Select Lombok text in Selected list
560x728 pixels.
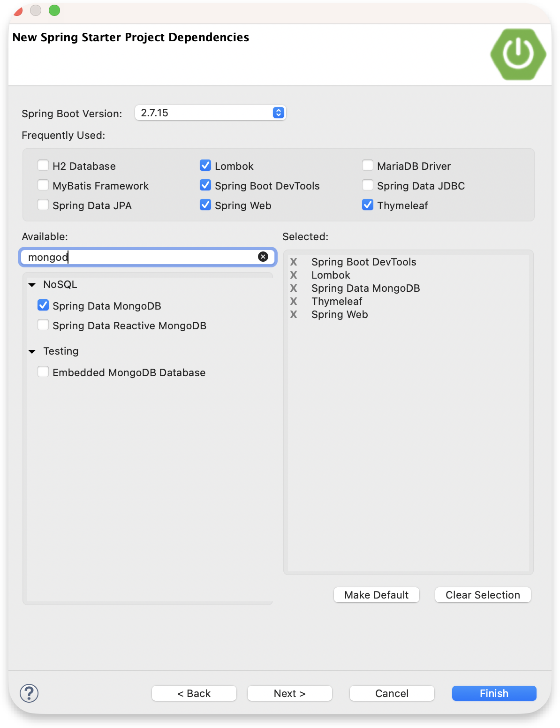click(331, 275)
